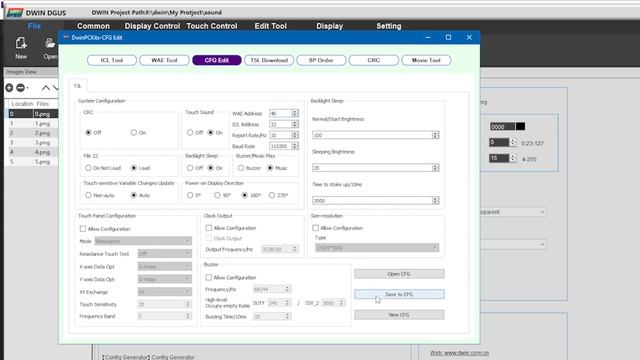
Task: Open the File menu
Action: pos(34,26)
